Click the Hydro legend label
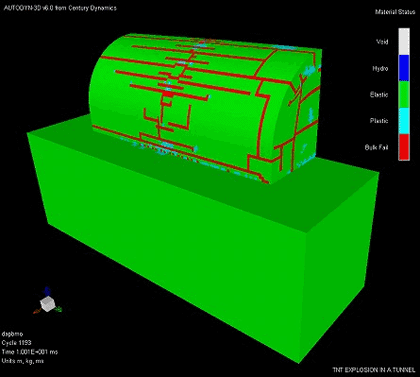 (x=380, y=68)
